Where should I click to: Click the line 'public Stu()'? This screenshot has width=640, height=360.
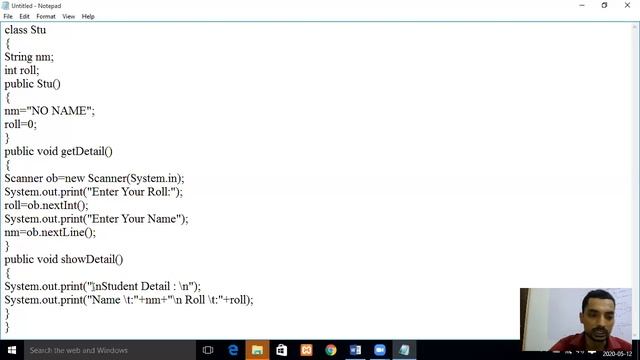pos(33,84)
